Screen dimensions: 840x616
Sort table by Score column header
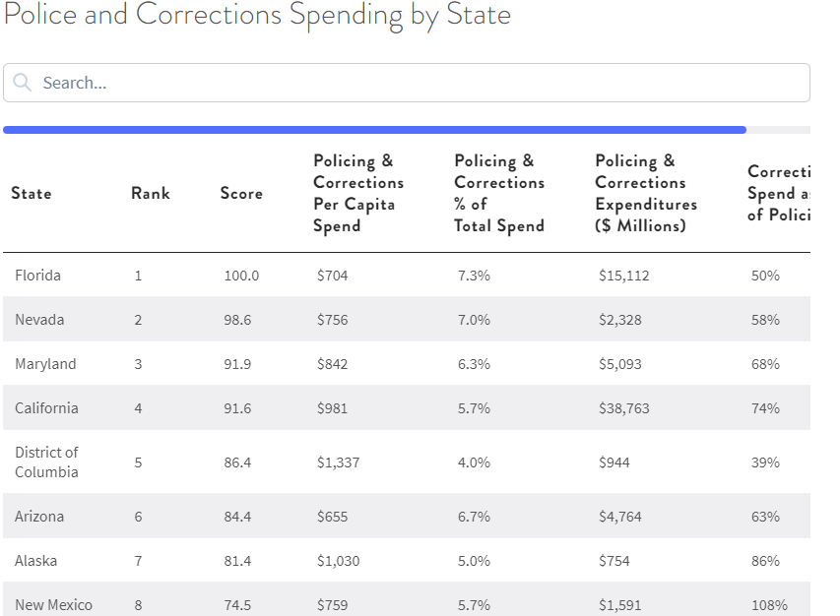[241, 194]
